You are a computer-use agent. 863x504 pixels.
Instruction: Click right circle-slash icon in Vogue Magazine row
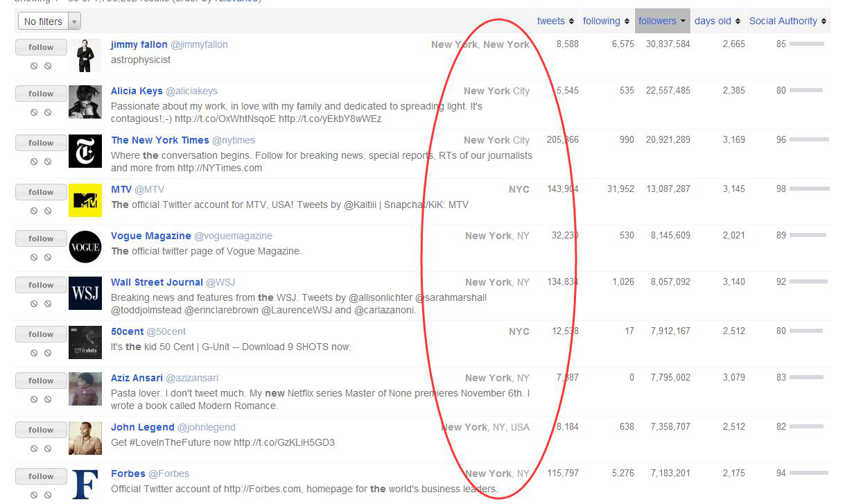tap(48, 257)
